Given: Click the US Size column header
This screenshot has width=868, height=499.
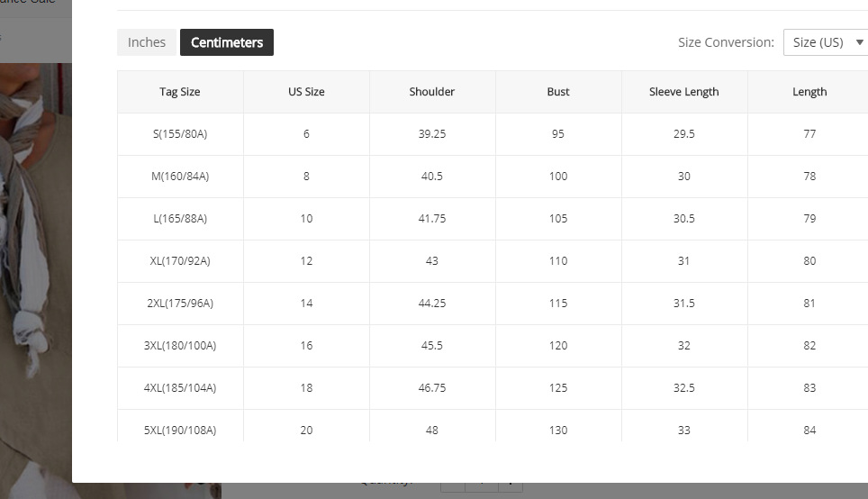Looking at the screenshot, I should [306, 92].
